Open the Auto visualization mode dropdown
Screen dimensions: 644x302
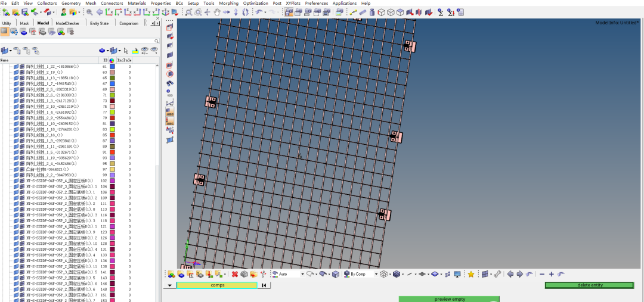tap(302, 274)
